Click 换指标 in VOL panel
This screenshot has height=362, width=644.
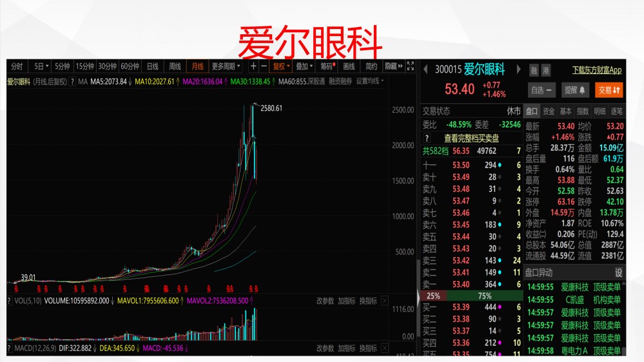(x=368, y=301)
